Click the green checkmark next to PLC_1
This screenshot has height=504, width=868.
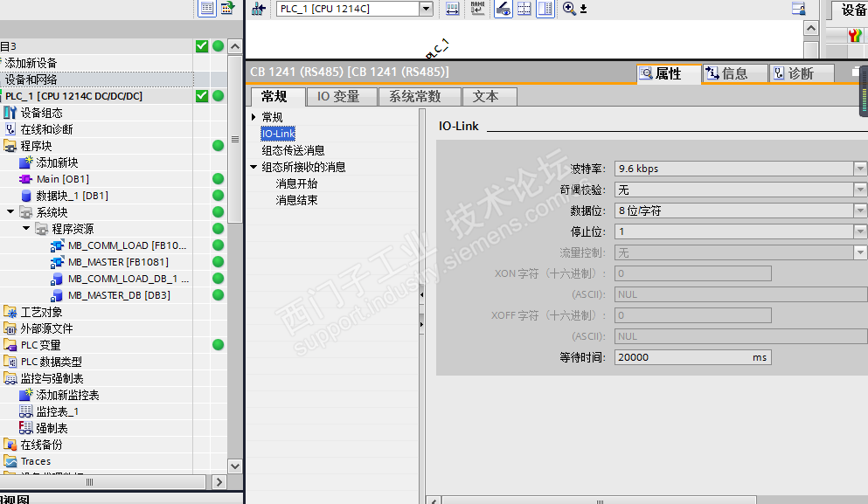point(202,96)
